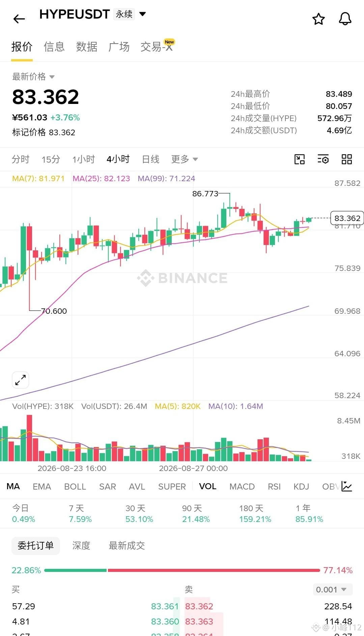Tap the 86.773 high marker on chart
The image size is (364, 636).
pos(205,194)
